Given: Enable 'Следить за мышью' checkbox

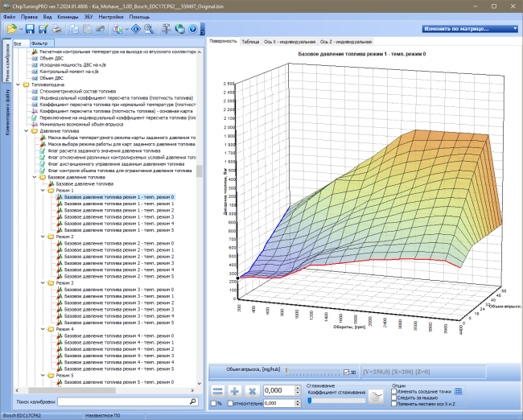Looking at the screenshot, I should pos(393,397).
